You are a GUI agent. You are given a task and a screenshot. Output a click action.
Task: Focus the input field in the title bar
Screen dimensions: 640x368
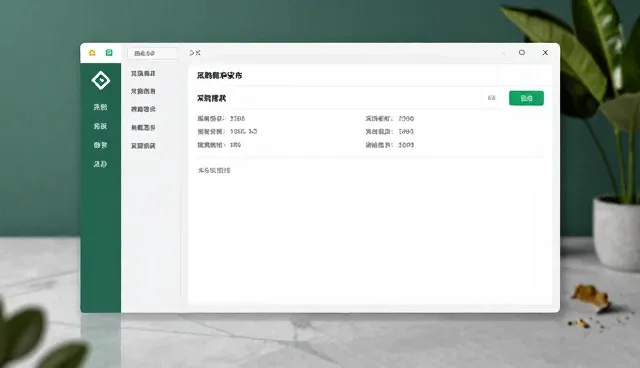(x=152, y=53)
